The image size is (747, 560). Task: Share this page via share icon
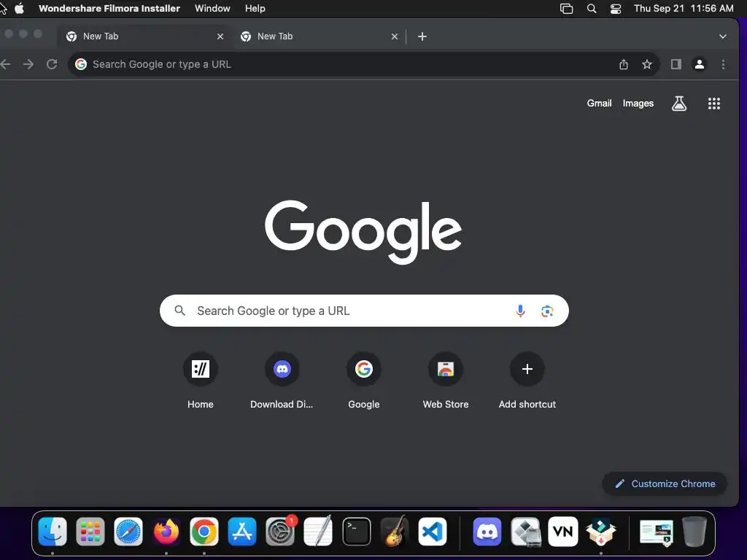[x=623, y=64]
